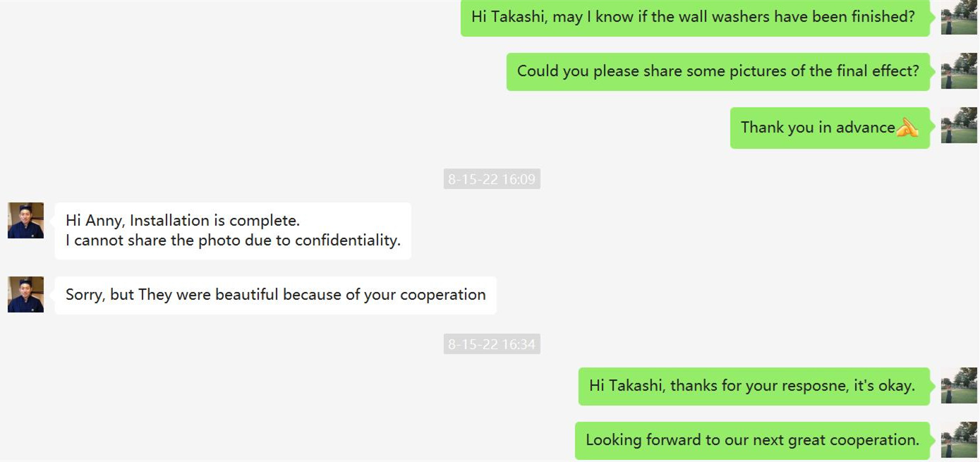The width and height of the screenshot is (980, 462).
Task: Select Anny's avatar beside 'Thank you in advance'
Action: 959,128
